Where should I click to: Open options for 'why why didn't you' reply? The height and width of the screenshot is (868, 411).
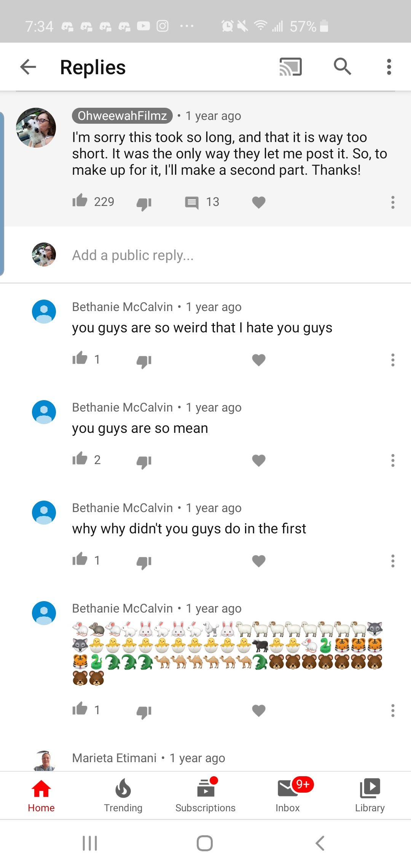393,561
